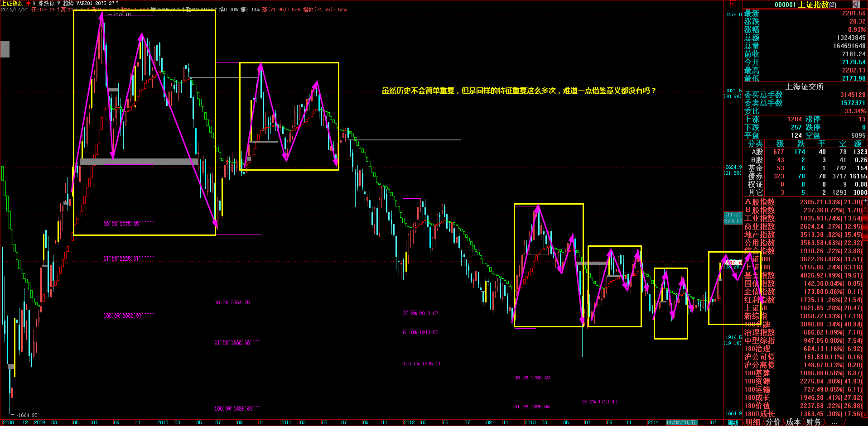Click the window layout icon above price axis
The image size is (868, 426).
coord(733,4)
